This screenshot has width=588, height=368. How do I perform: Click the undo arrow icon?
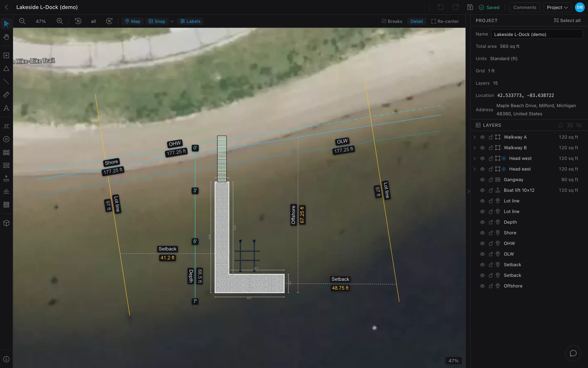441,7
